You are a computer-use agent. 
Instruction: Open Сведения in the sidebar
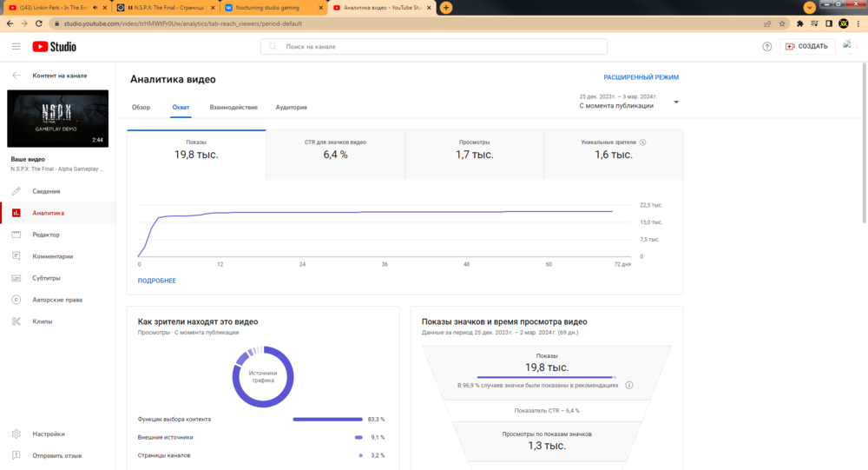(46, 191)
